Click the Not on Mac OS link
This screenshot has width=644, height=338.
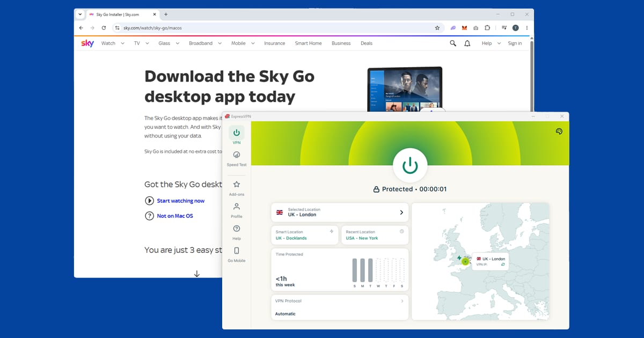point(175,216)
